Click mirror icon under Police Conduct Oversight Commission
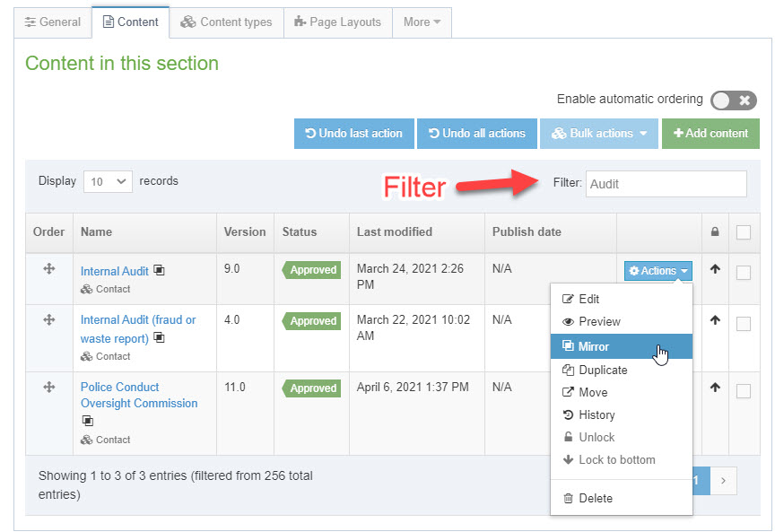 pos(88,421)
